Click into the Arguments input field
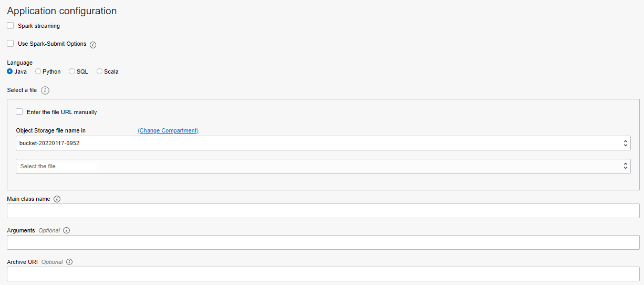 pos(323,242)
